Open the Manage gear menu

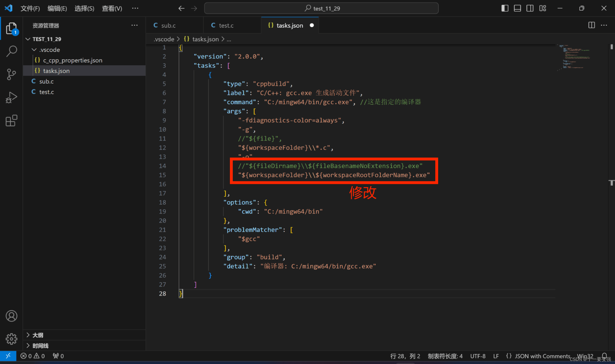tap(11, 339)
